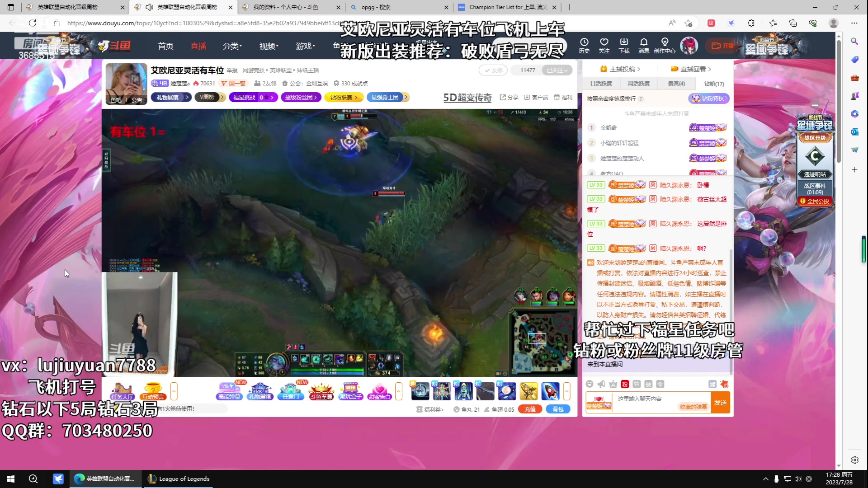
Task: Send the red and blue rocket gift
Action: (550, 391)
